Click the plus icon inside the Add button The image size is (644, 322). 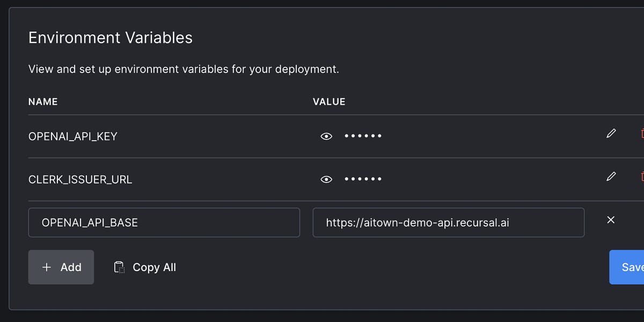click(47, 267)
